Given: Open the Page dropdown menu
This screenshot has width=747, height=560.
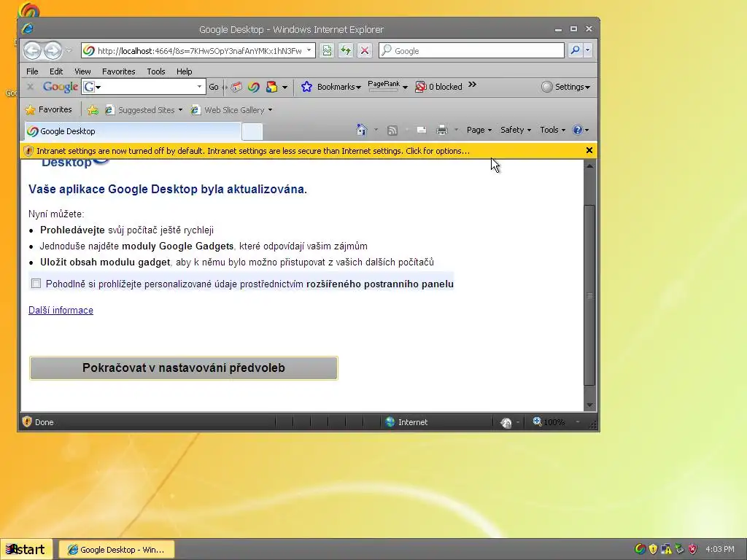Looking at the screenshot, I should [x=479, y=130].
